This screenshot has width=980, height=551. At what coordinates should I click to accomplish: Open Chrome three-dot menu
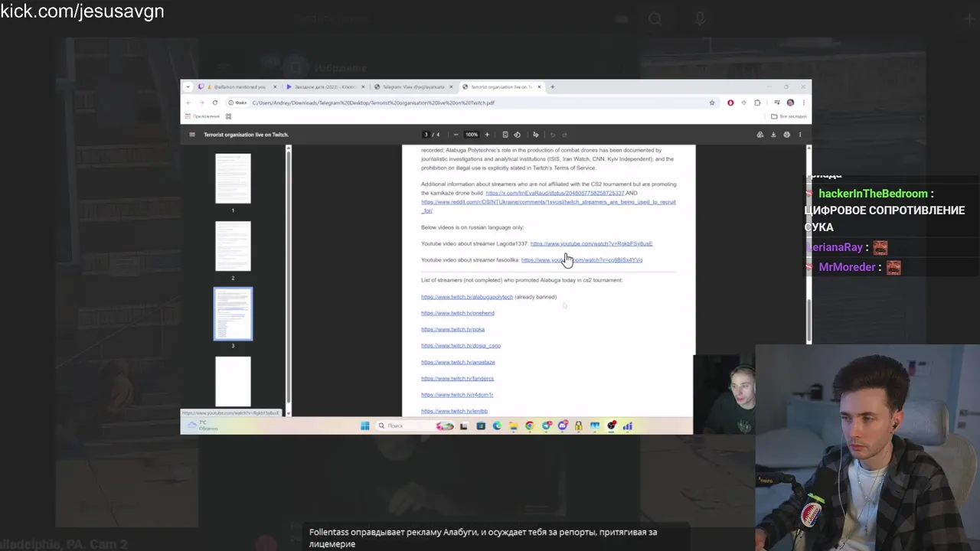point(802,103)
